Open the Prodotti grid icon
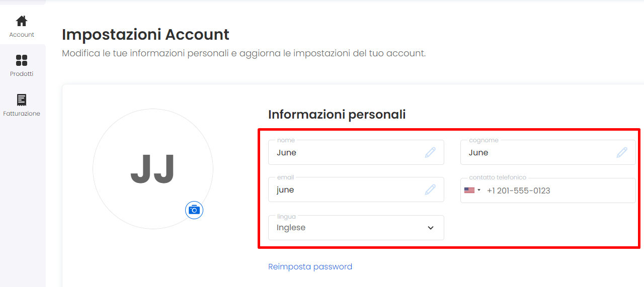This screenshot has height=287, width=644. (x=22, y=60)
